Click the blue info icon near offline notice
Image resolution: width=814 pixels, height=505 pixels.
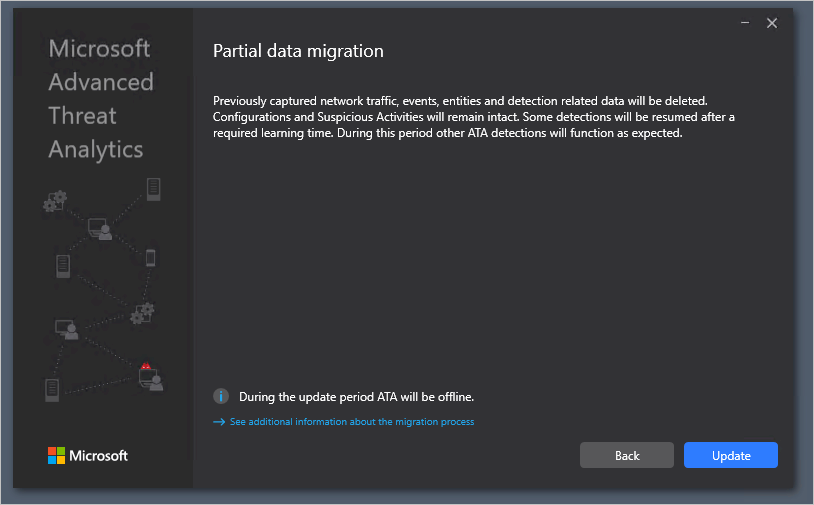[222, 396]
